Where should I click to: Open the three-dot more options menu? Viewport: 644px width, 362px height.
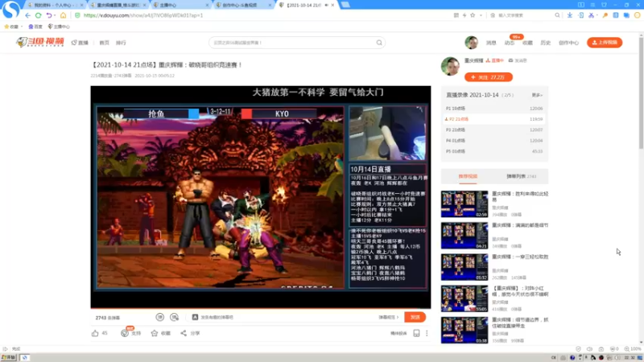coord(427,333)
